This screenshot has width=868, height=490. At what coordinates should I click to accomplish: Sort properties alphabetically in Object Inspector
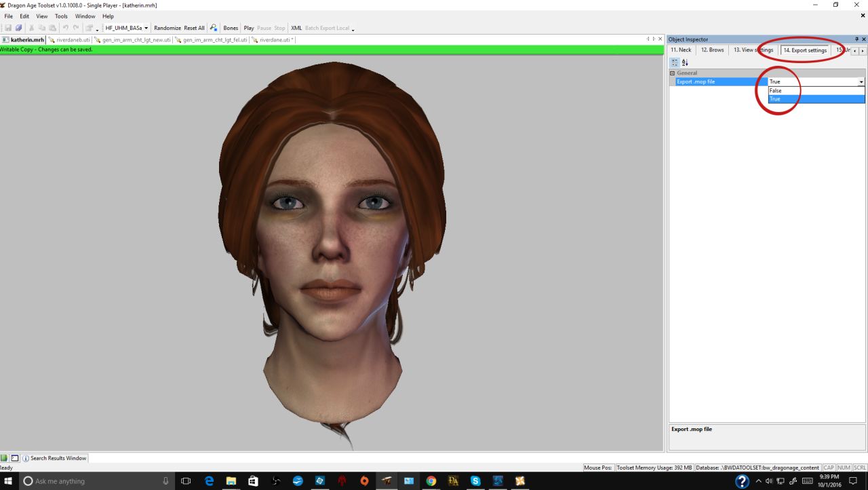(685, 62)
